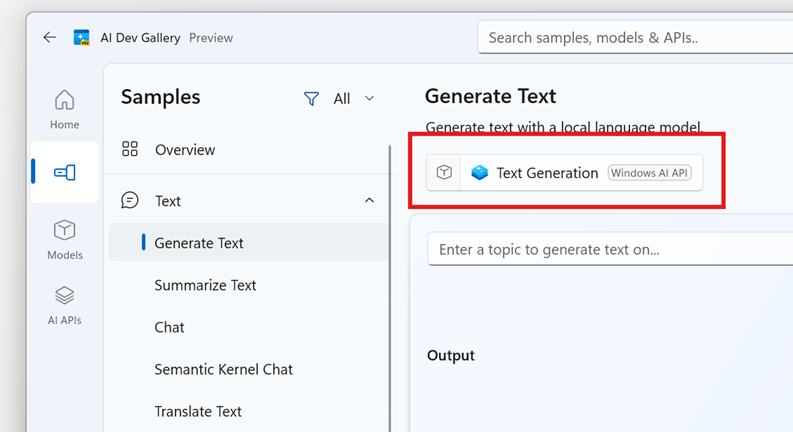Open the AI APIs sidebar section
Screen dimensions: 793x432
(x=64, y=305)
